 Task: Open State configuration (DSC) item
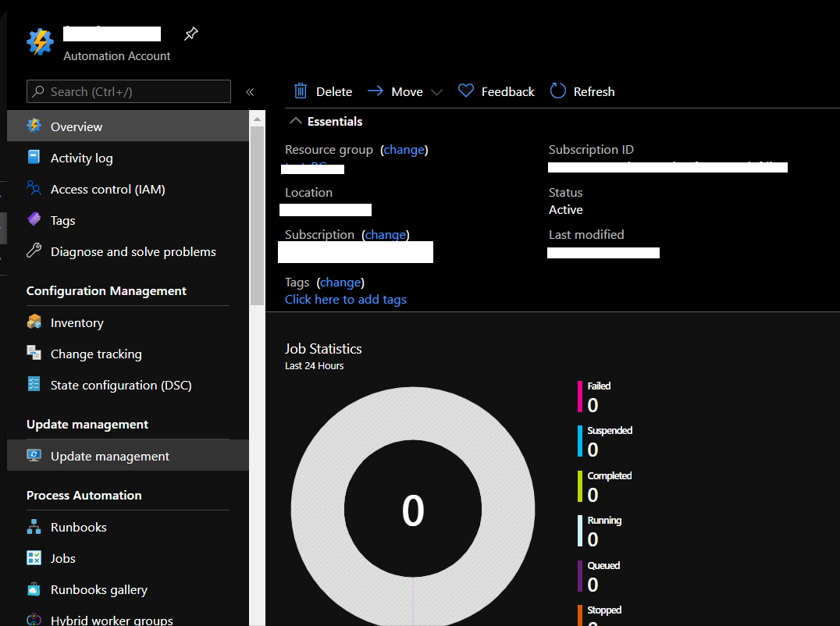click(128, 385)
